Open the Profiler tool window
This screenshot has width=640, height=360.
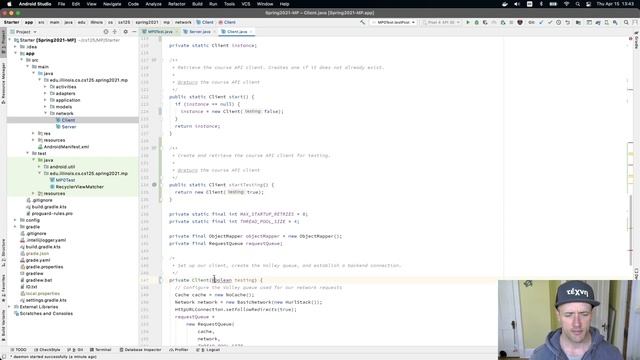pyautogui.click(x=179, y=350)
